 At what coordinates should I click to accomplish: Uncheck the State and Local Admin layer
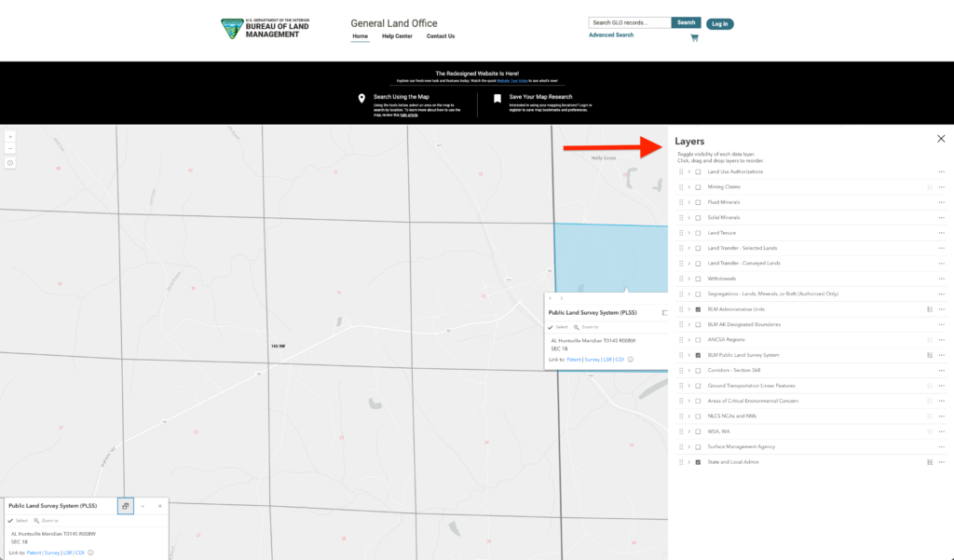coord(698,462)
